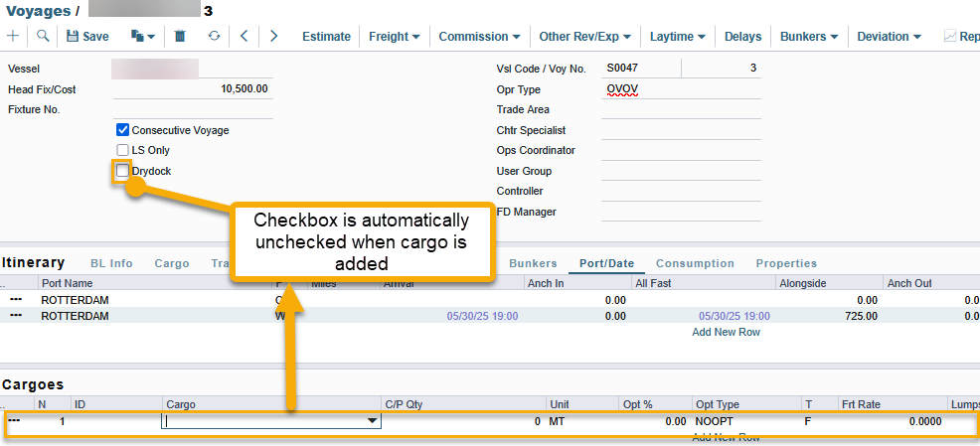Click the plus icon to add new voyage

(x=13, y=36)
